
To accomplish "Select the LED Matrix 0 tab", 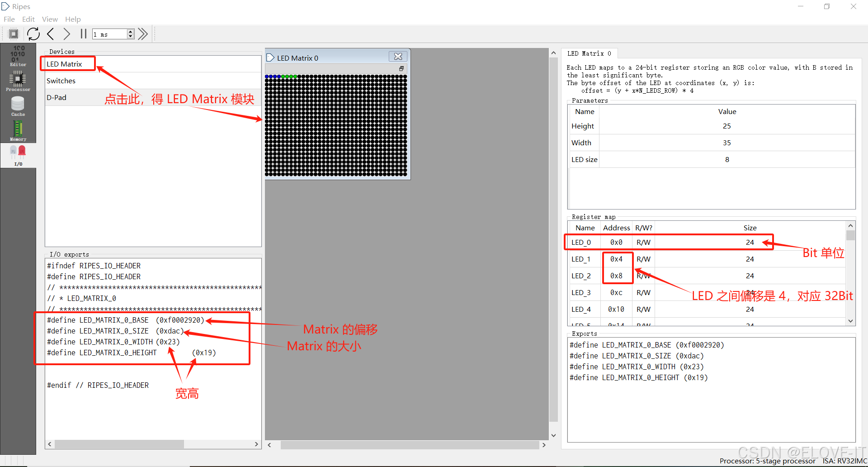I will point(589,53).
